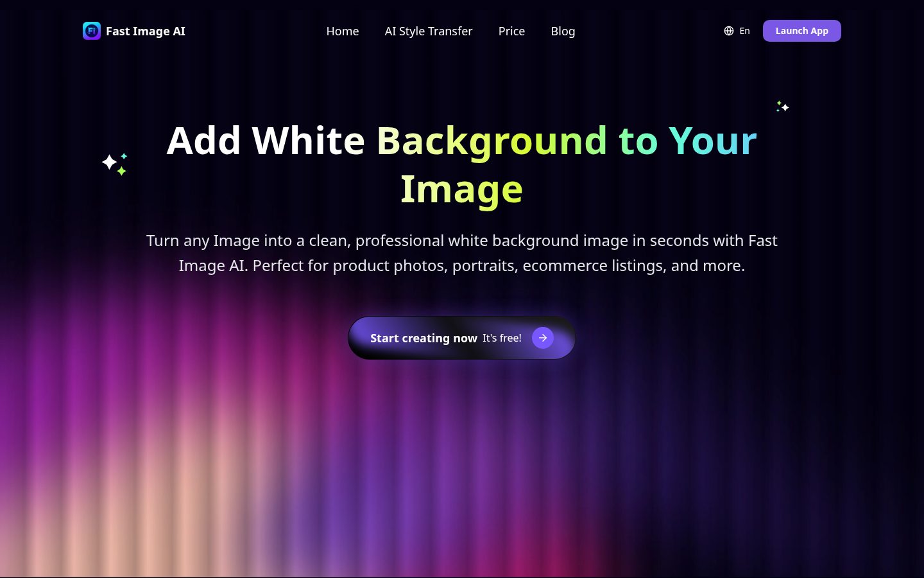Click the It's free! label

(x=502, y=338)
